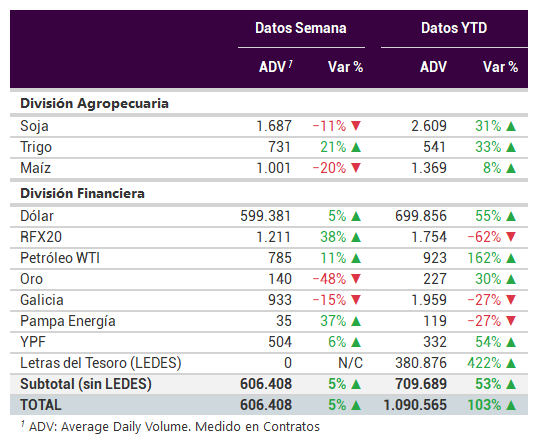Click the Galicia row label
The width and height of the screenshot is (538, 446).
tap(42, 300)
